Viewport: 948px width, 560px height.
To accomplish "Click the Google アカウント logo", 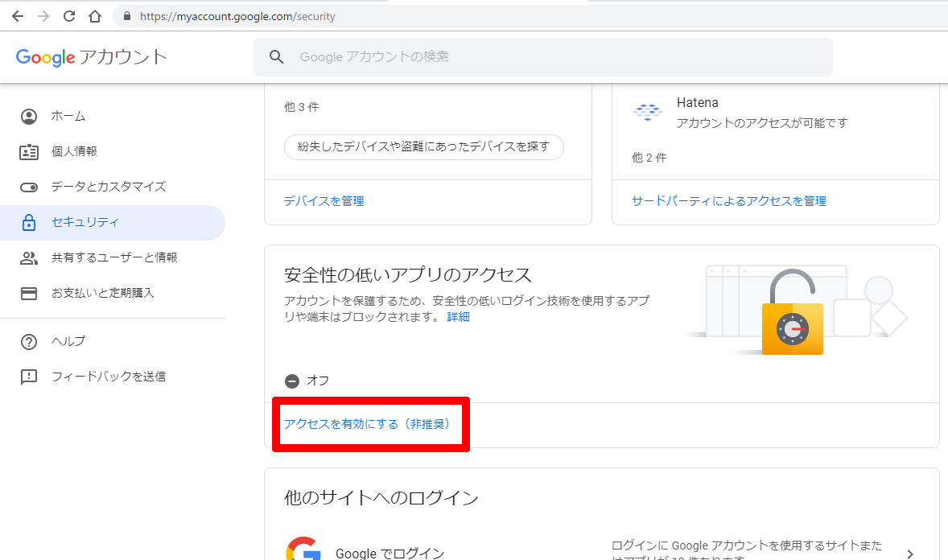I will pyautogui.click(x=91, y=57).
